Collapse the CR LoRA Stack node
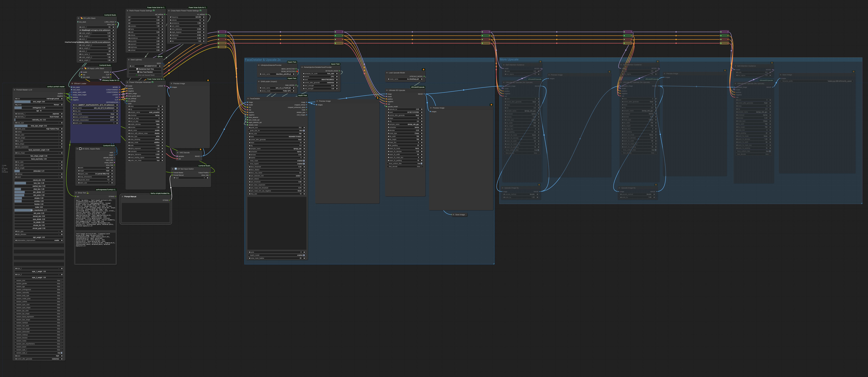 [78, 18]
